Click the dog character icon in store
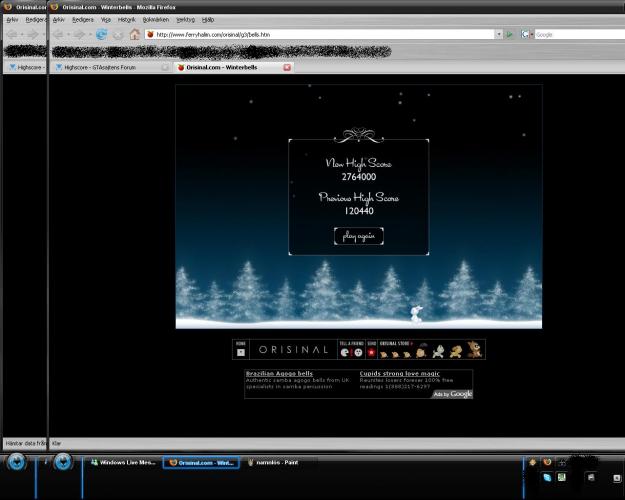625x500 pixels. pos(455,351)
